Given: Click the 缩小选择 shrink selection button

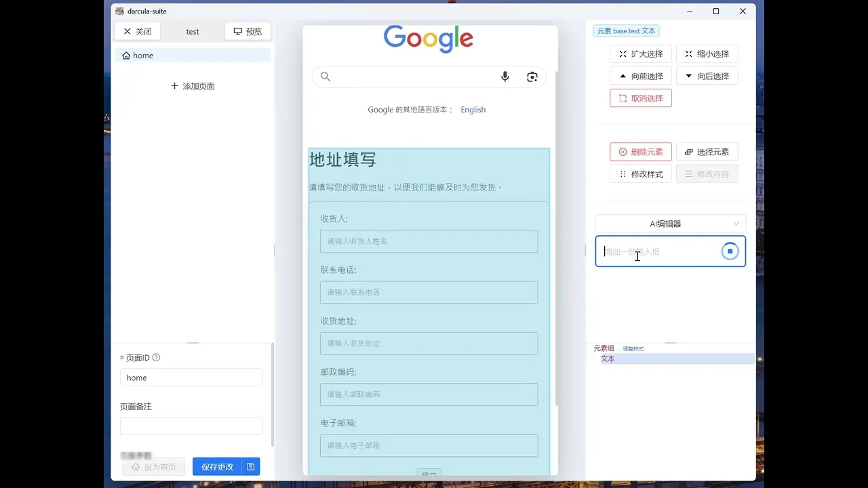Looking at the screenshot, I should 707,54.
